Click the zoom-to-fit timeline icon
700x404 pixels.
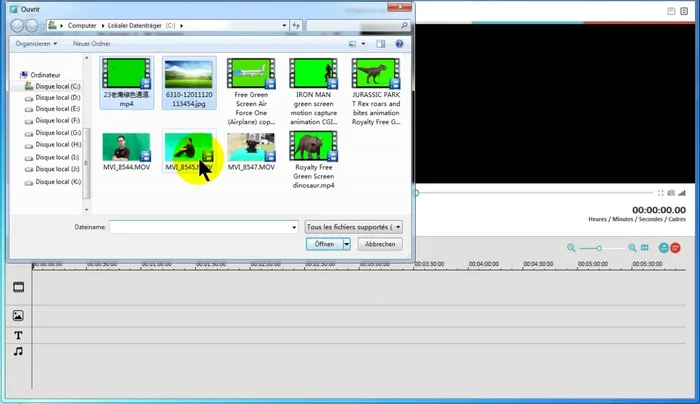click(x=645, y=248)
